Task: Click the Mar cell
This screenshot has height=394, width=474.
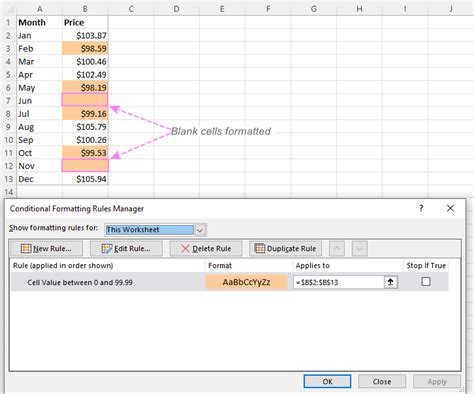Action: click(39, 61)
